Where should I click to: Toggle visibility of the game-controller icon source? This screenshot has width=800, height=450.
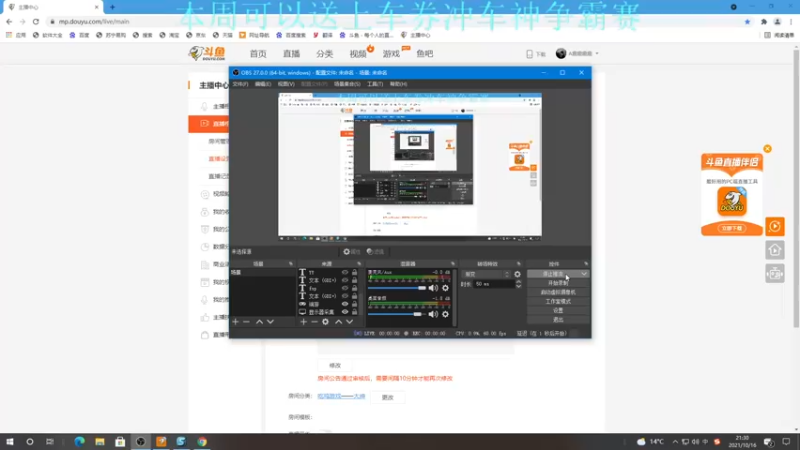pyautogui.click(x=345, y=304)
